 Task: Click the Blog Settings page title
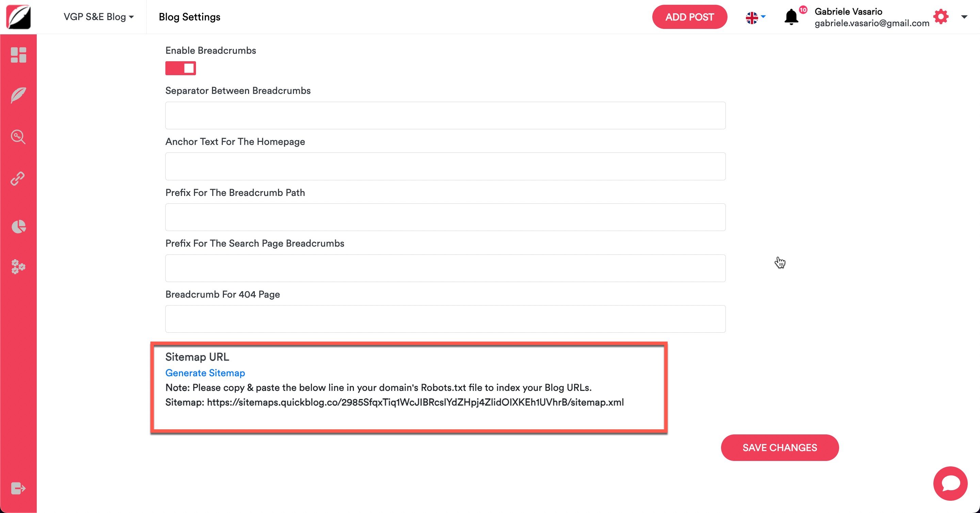click(x=190, y=17)
